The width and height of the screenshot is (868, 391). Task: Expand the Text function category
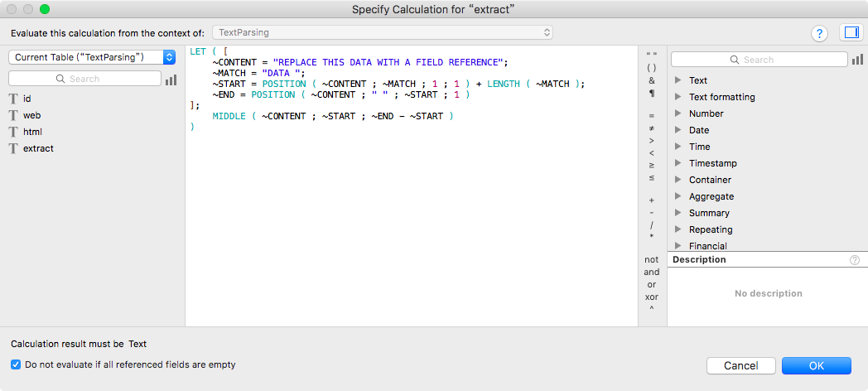(x=678, y=80)
